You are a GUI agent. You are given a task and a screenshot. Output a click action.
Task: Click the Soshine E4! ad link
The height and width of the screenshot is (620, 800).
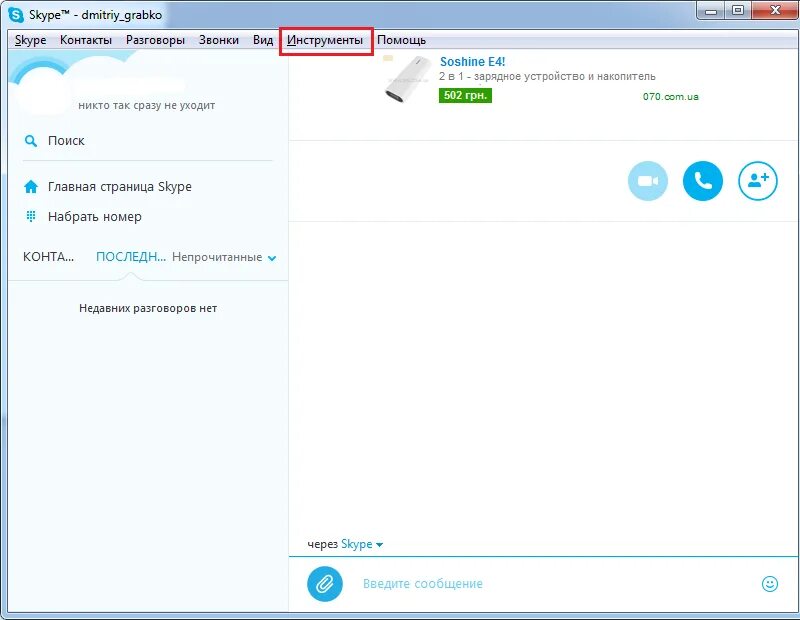(472, 62)
